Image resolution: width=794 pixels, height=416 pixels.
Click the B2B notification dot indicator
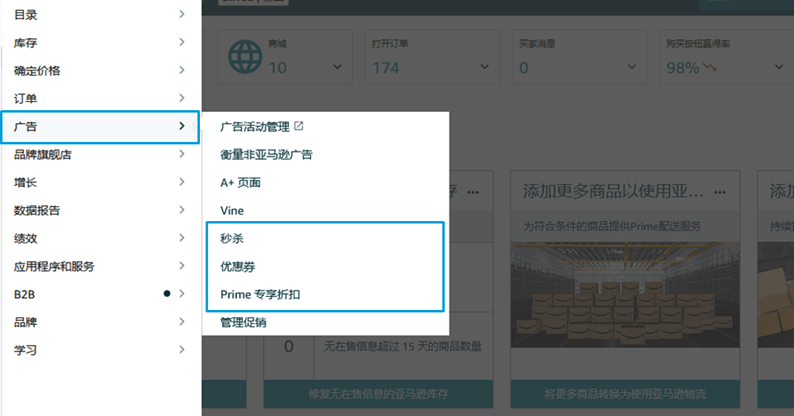click(x=166, y=294)
